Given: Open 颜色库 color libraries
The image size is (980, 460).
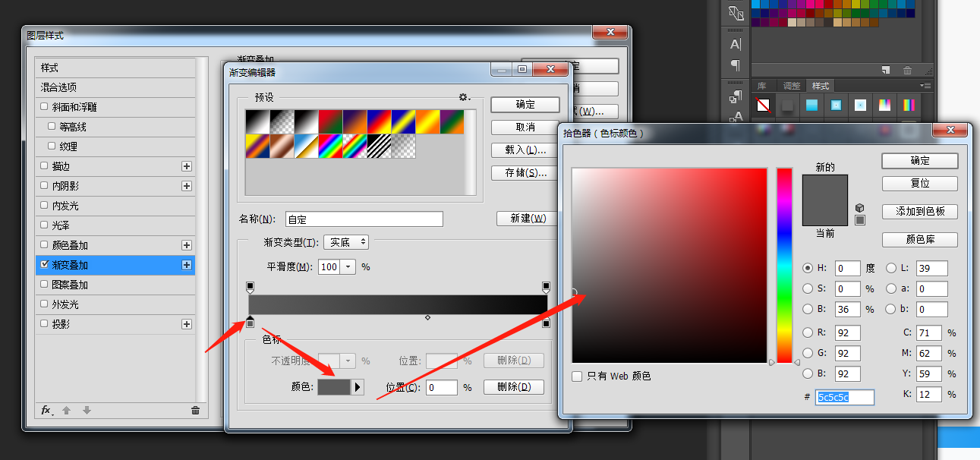Looking at the screenshot, I should pos(920,239).
